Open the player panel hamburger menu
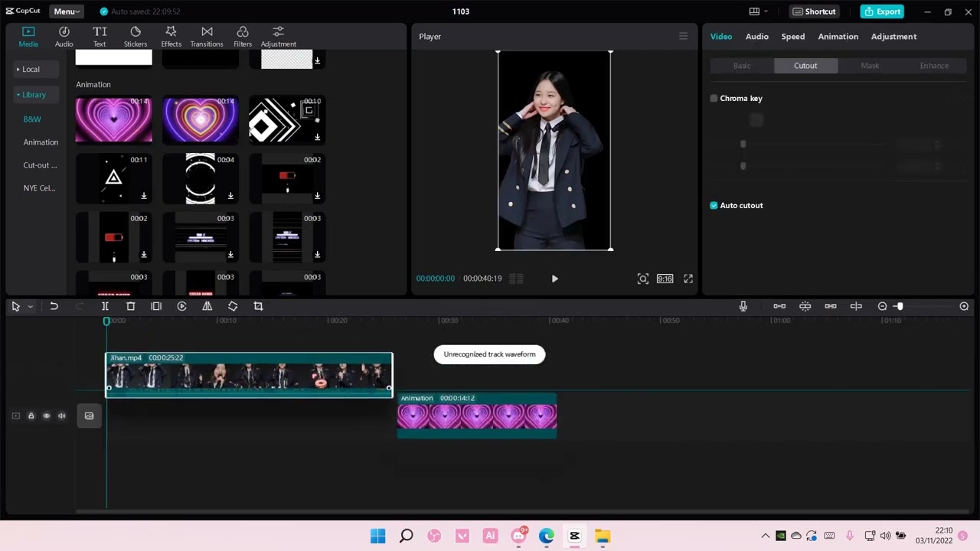 point(683,36)
